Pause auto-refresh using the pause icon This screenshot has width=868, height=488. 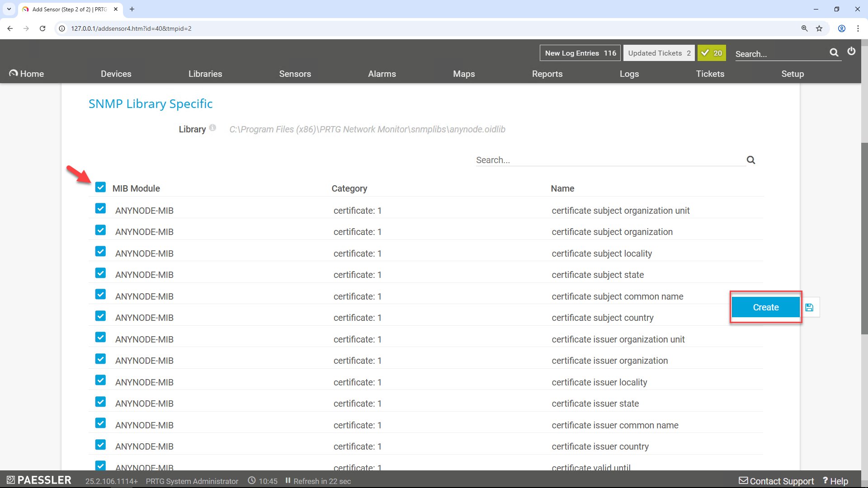pos(288,481)
